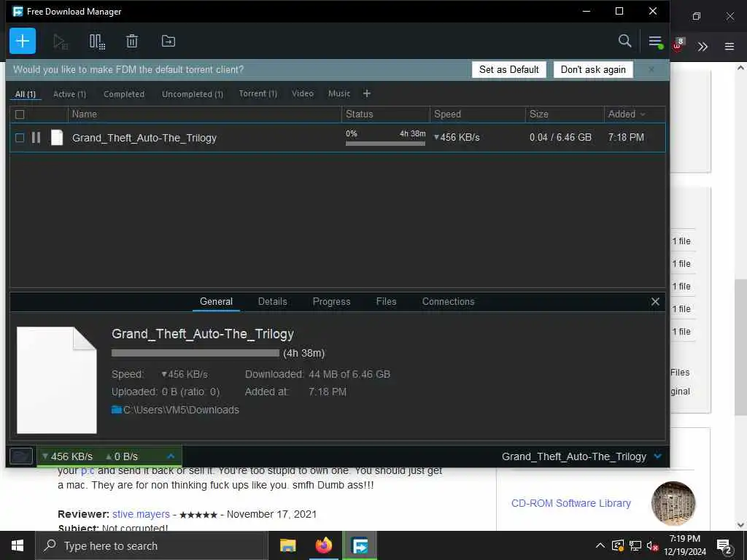Click the Windows Start button
Viewport: 747px width, 560px height.
(18, 545)
